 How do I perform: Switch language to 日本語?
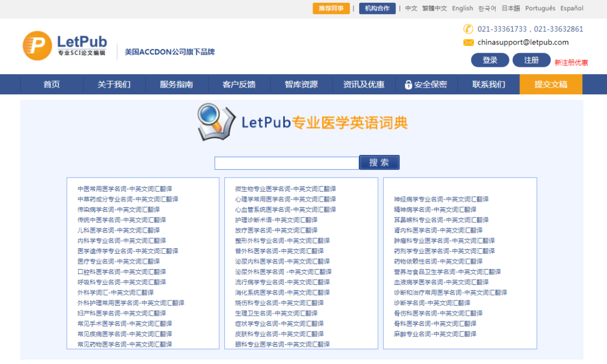[x=510, y=8]
